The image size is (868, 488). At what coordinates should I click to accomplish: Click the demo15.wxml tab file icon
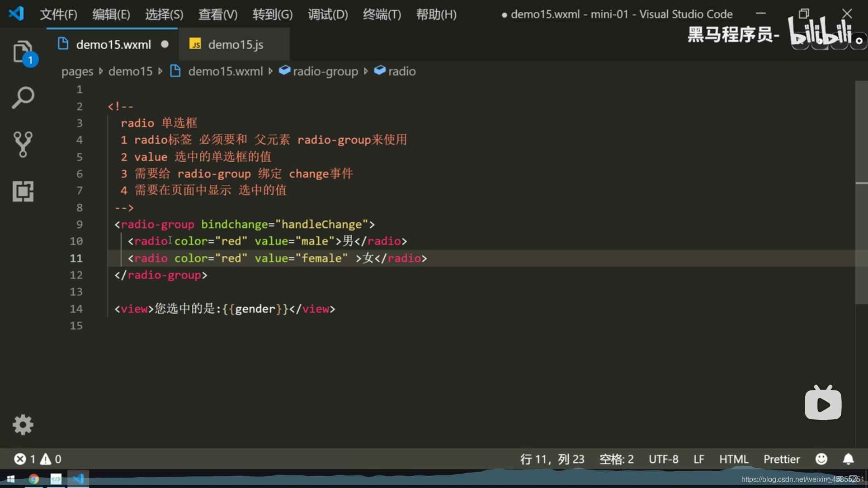click(x=63, y=44)
